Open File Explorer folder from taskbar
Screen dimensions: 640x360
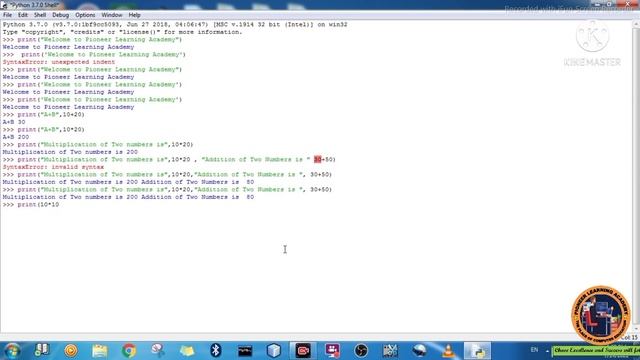[x=100, y=351]
